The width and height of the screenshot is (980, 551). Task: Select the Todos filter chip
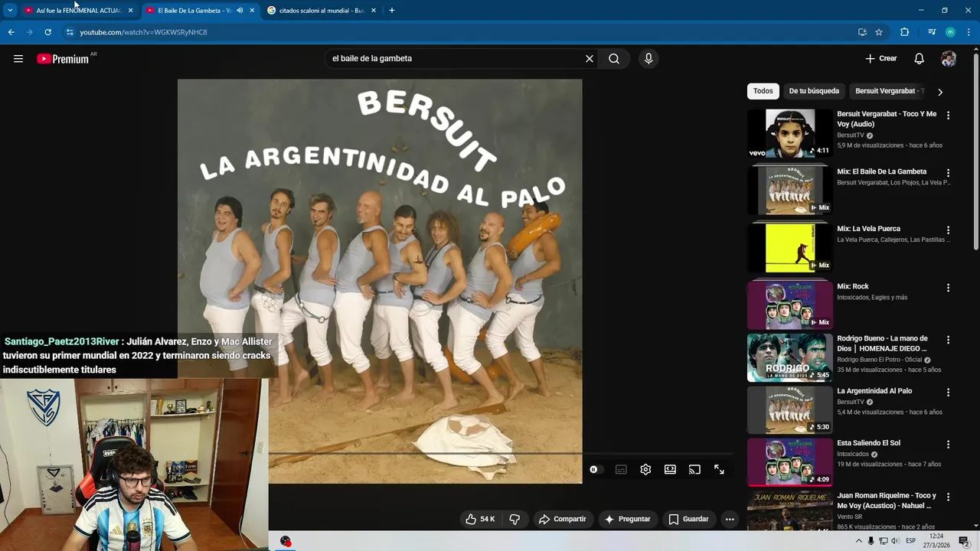click(763, 91)
